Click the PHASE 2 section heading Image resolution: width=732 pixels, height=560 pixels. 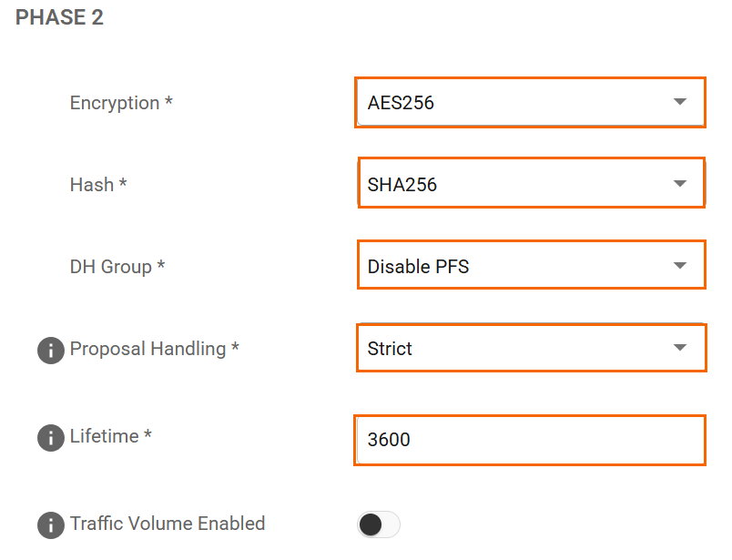pyautogui.click(x=59, y=18)
